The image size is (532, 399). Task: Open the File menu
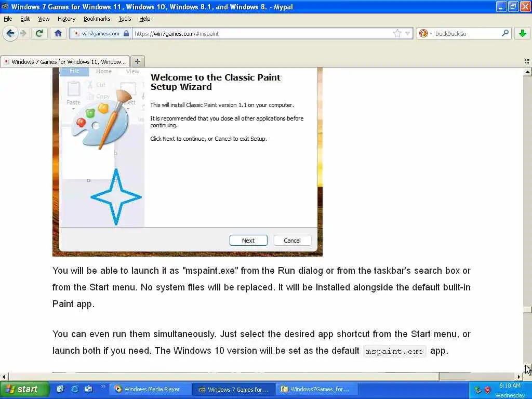point(8,19)
